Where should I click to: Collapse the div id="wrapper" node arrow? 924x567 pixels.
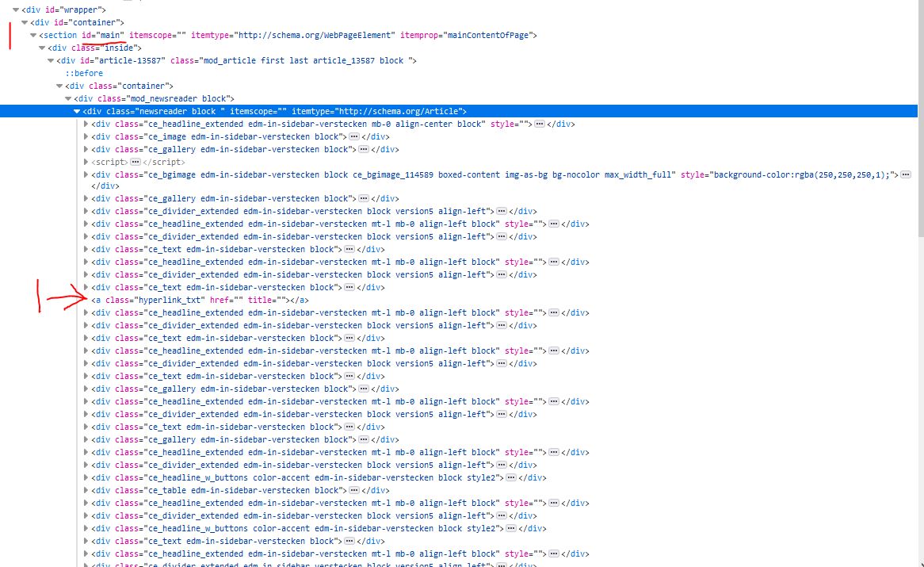coord(17,10)
